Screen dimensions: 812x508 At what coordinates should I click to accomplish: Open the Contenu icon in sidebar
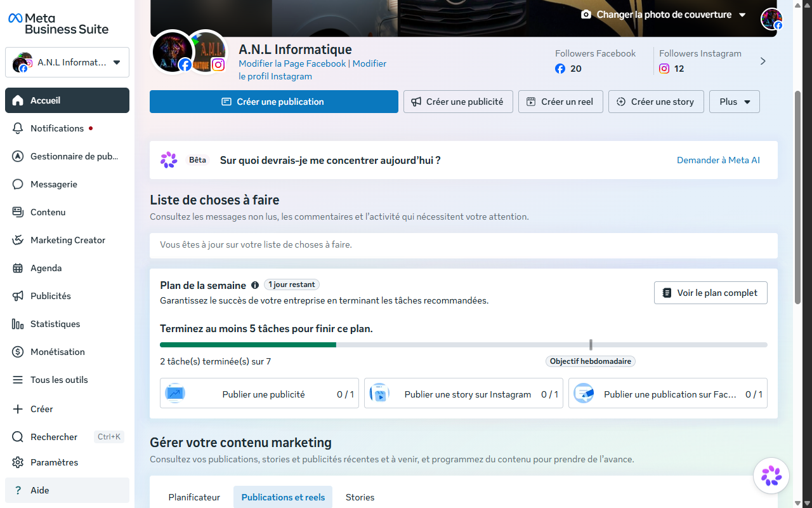(18, 212)
